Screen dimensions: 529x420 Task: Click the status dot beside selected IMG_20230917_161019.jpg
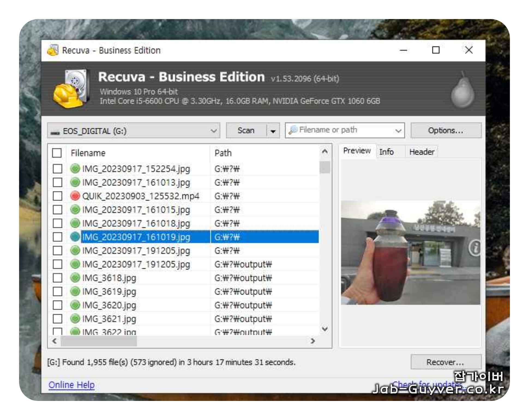pyautogui.click(x=75, y=237)
